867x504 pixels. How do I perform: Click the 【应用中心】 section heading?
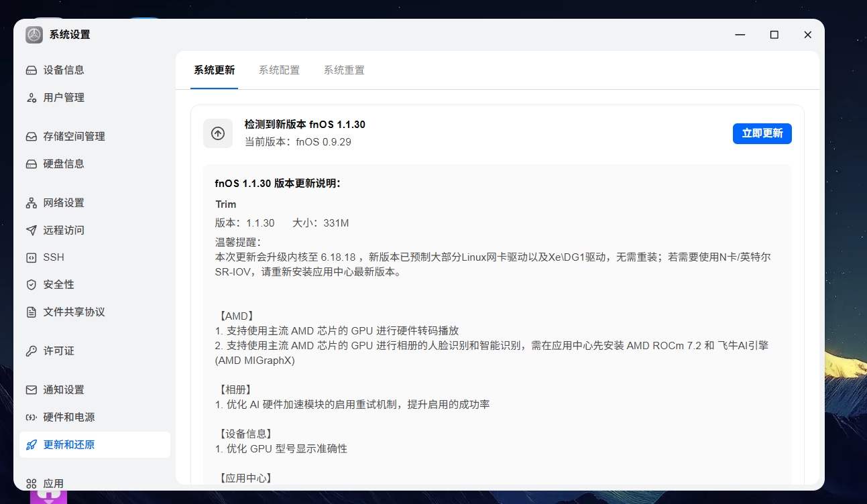coord(245,479)
